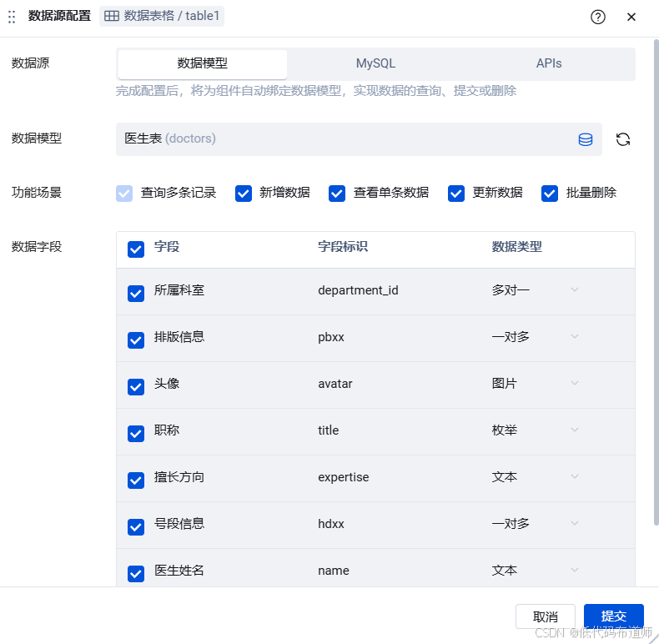This screenshot has height=644, width=659.
Task: Click the 医生姓名 field name
Action: [x=179, y=570]
